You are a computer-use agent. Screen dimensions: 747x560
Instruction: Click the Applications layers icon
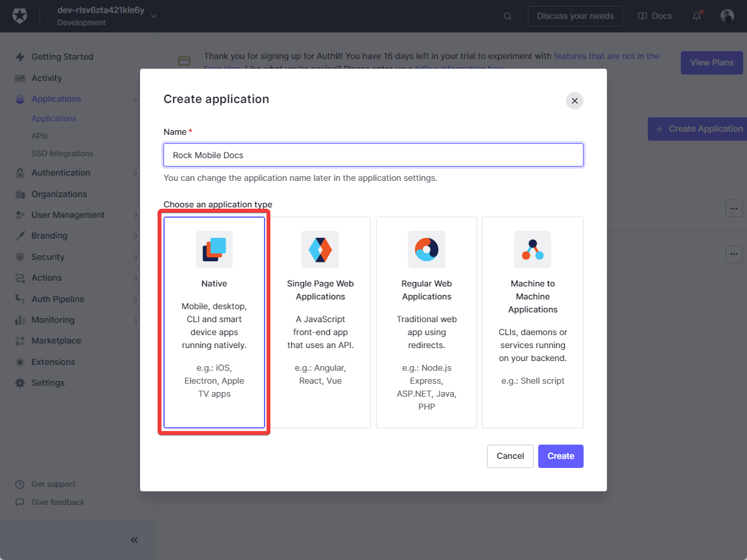[20, 99]
